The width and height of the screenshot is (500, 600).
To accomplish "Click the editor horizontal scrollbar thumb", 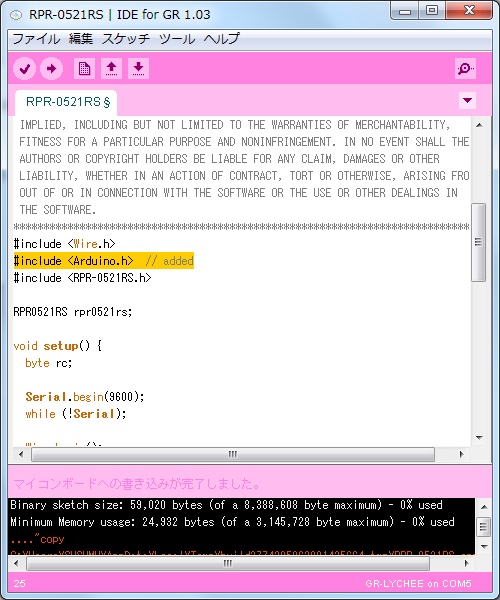I will coord(233,455).
